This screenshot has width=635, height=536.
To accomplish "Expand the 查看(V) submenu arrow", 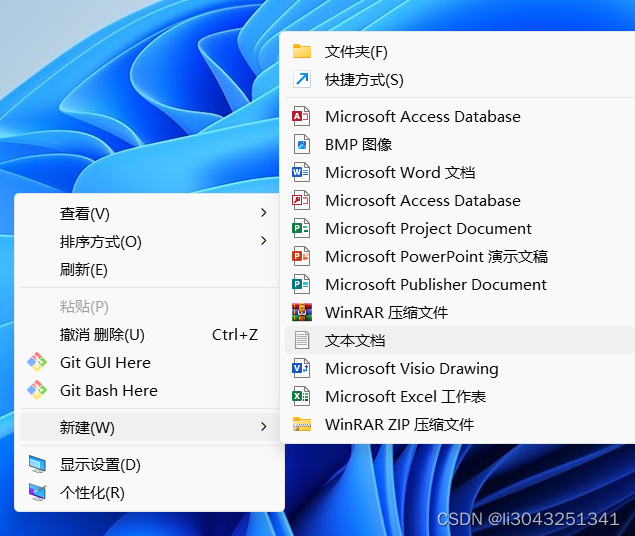I will pos(264,213).
